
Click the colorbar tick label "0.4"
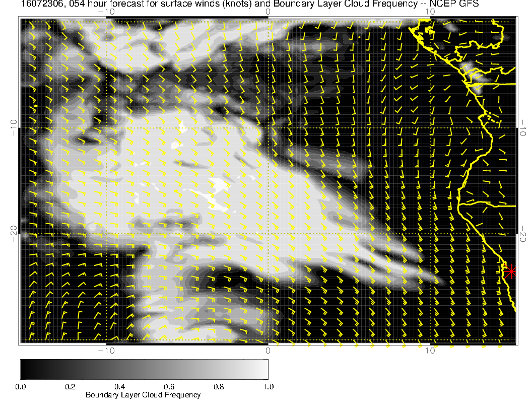pyautogui.click(x=119, y=387)
